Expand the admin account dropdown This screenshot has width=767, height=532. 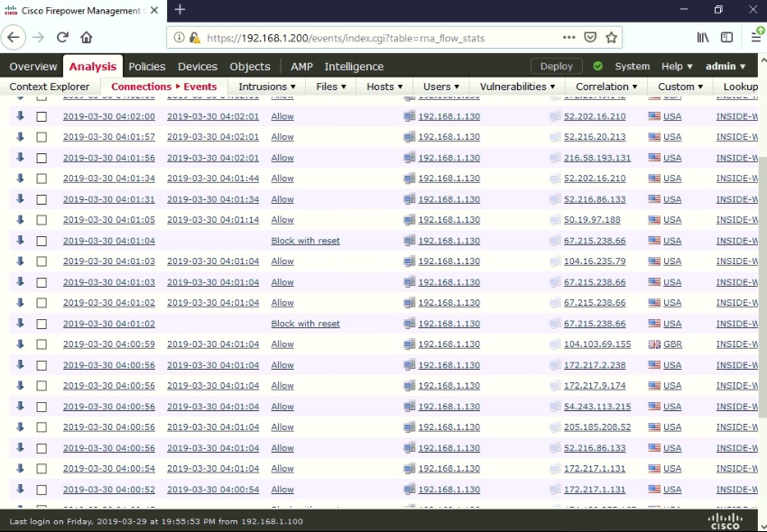coord(727,66)
